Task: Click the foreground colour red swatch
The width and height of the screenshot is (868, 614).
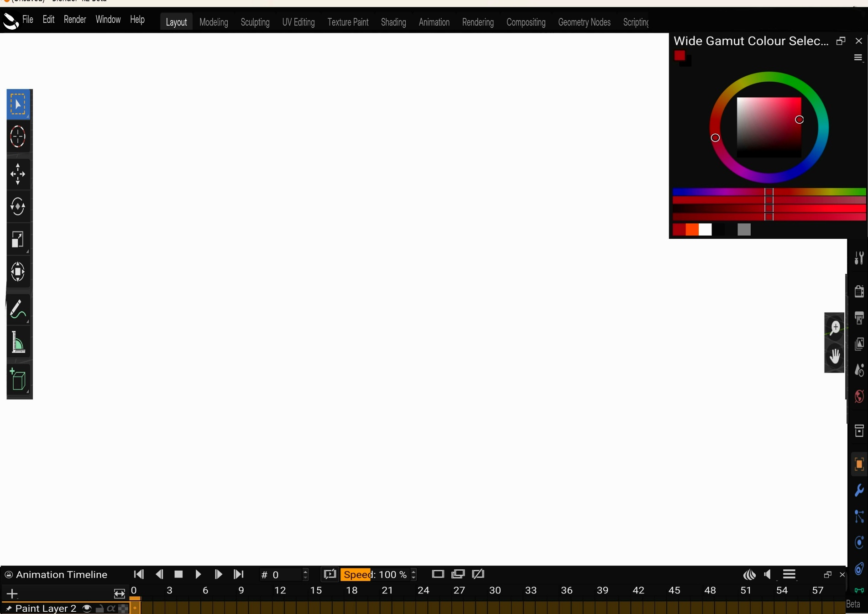Action: (x=679, y=56)
